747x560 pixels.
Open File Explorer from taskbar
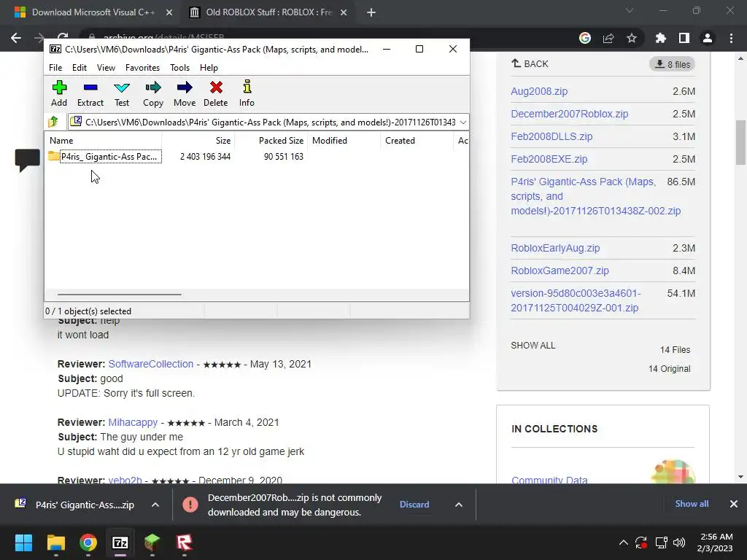55,542
